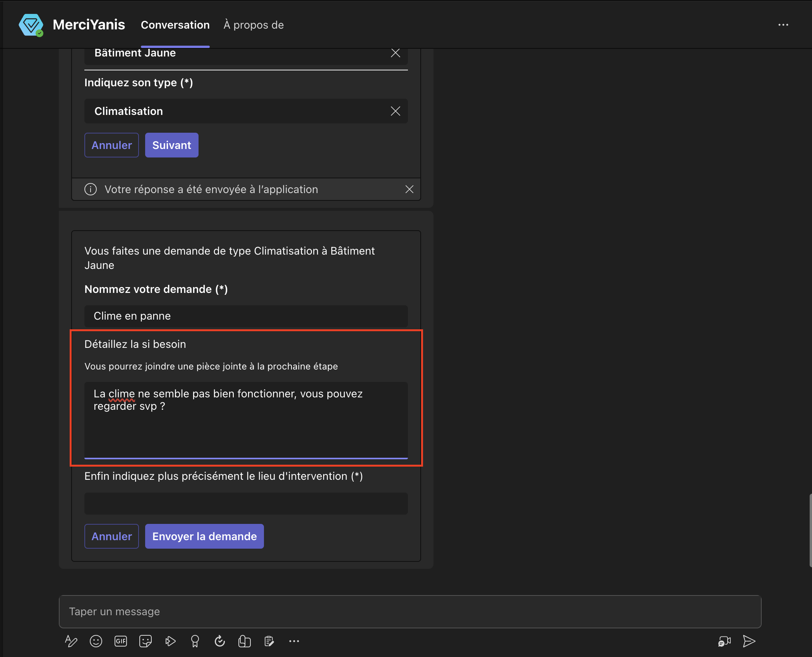Image resolution: width=812 pixels, height=657 pixels.
Task: Clear the Climatisation type selection
Action: [395, 111]
